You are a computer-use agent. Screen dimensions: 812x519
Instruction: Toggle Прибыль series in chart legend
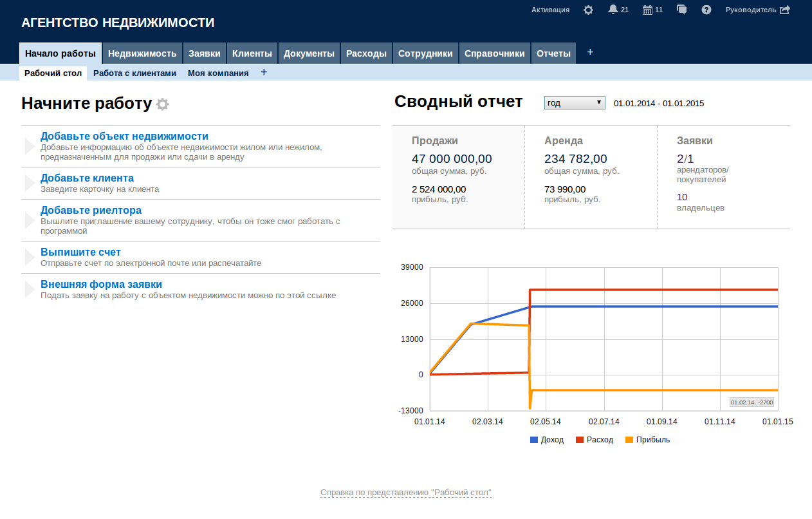(647, 440)
